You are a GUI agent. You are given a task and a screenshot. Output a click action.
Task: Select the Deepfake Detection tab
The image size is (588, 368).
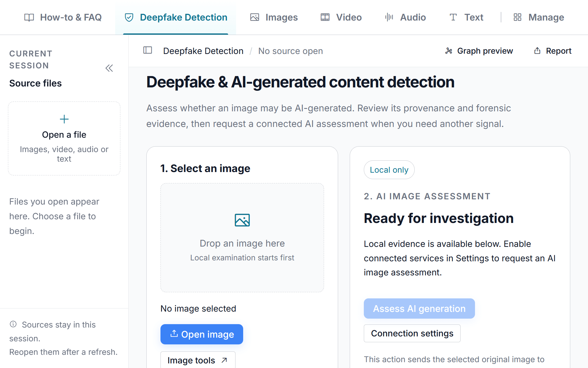(176, 17)
